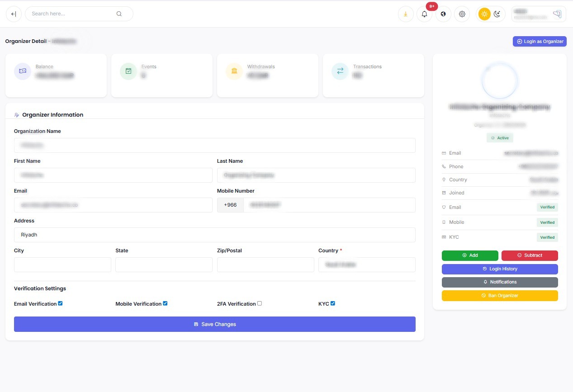Click the globe language icon
573x392 pixels.
coord(443,14)
